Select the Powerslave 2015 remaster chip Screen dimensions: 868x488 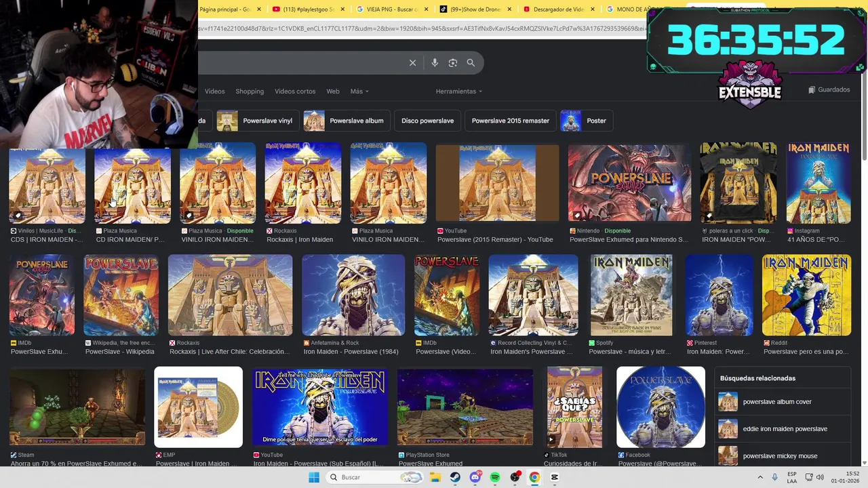(511, 121)
